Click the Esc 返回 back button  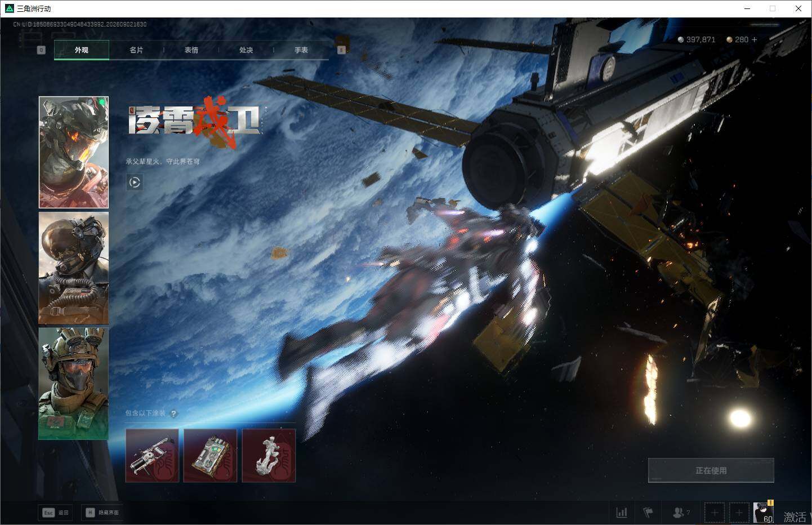point(55,513)
